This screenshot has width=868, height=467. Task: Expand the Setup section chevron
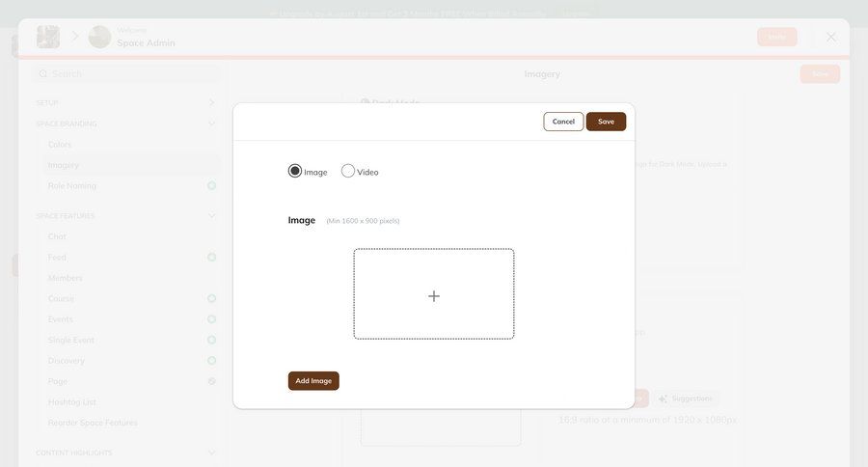(211, 102)
